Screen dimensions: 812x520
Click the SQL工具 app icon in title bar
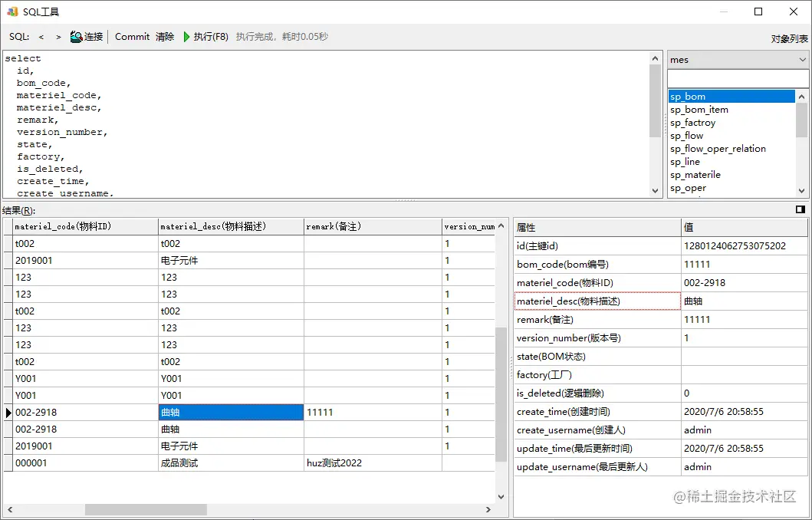point(12,12)
